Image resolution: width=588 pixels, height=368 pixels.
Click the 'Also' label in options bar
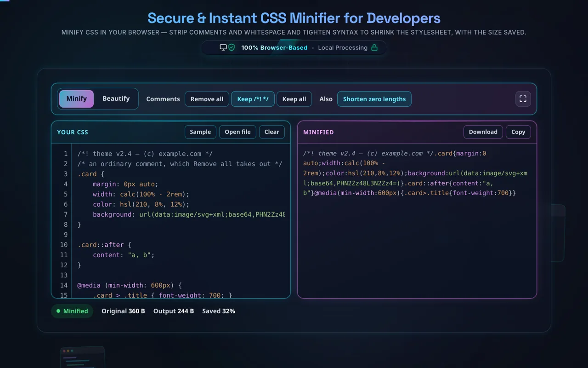click(x=326, y=99)
